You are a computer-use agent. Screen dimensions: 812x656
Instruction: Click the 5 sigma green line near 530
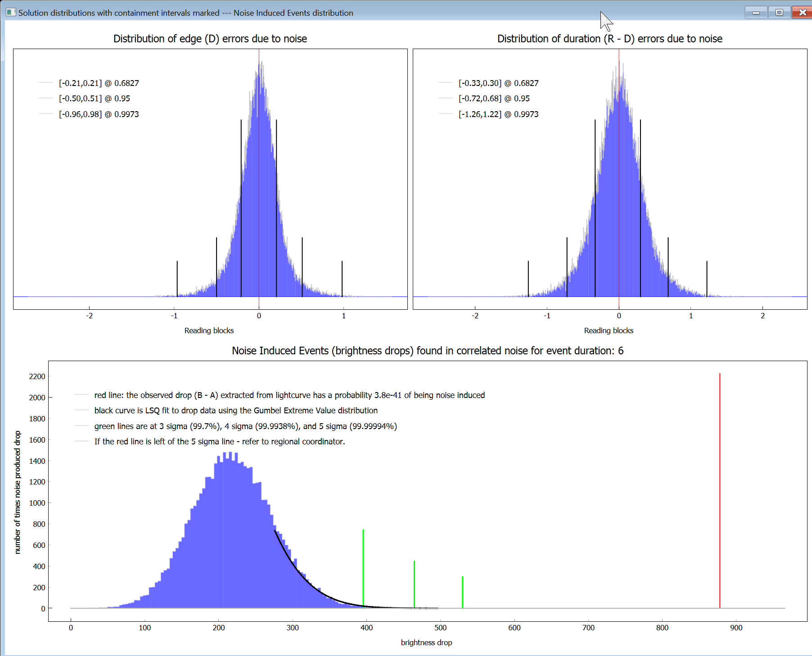[x=462, y=592]
